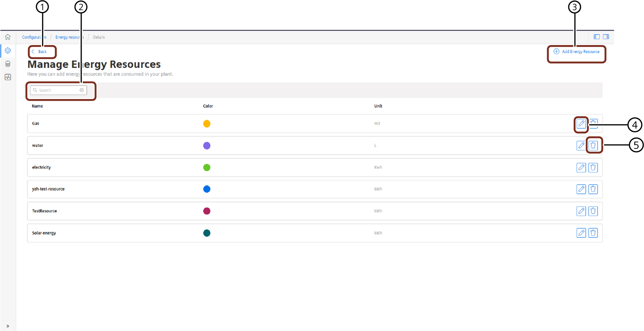Edit the Gas energy resource
644x331 pixels.
click(581, 124)
